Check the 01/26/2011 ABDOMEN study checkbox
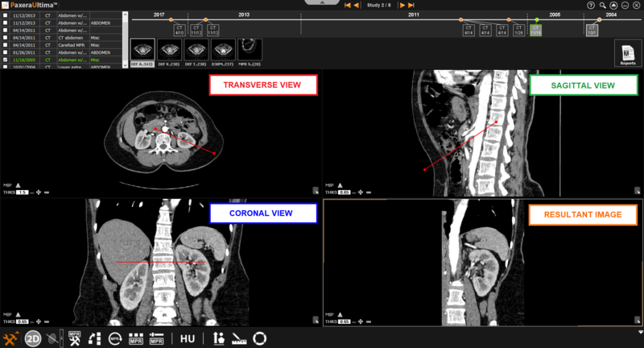This screenshot has width=644, height=348. [6, 52]
